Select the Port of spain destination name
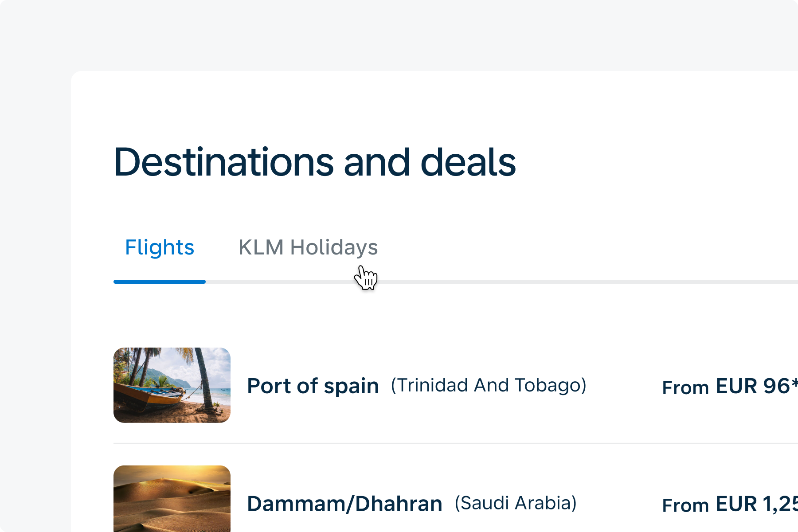The height and width of the screenshot is (532, 798). coord(313,386)
